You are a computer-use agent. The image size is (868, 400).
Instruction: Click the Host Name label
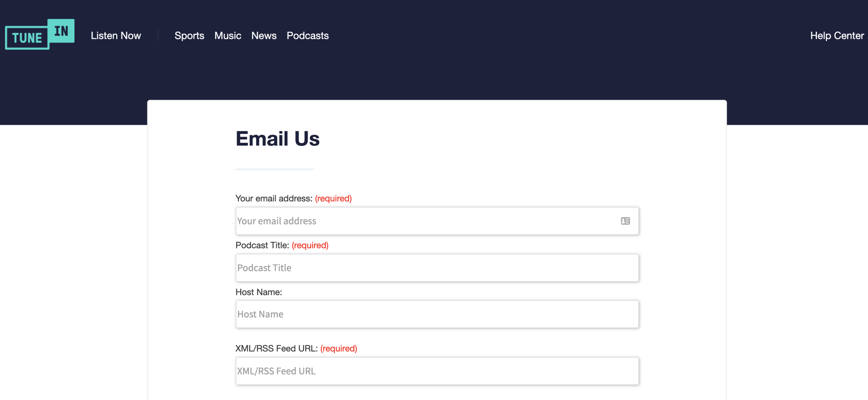[x=259, y=292]
